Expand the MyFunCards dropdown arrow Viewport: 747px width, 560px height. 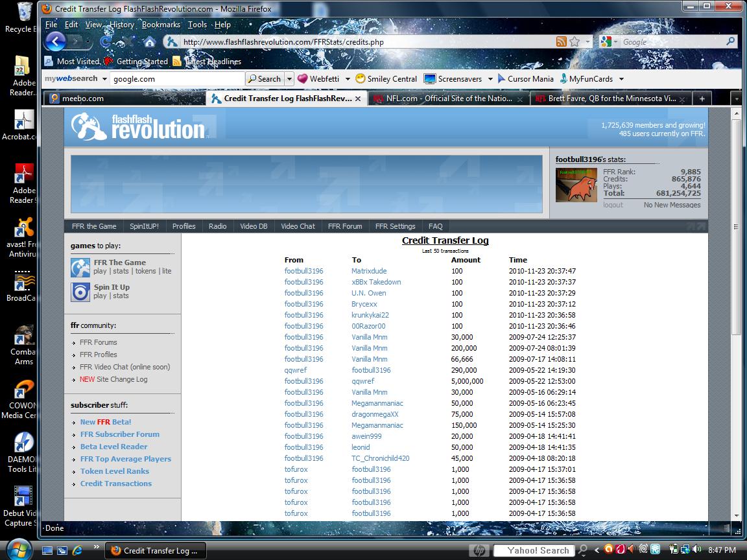tap(621, 79)
